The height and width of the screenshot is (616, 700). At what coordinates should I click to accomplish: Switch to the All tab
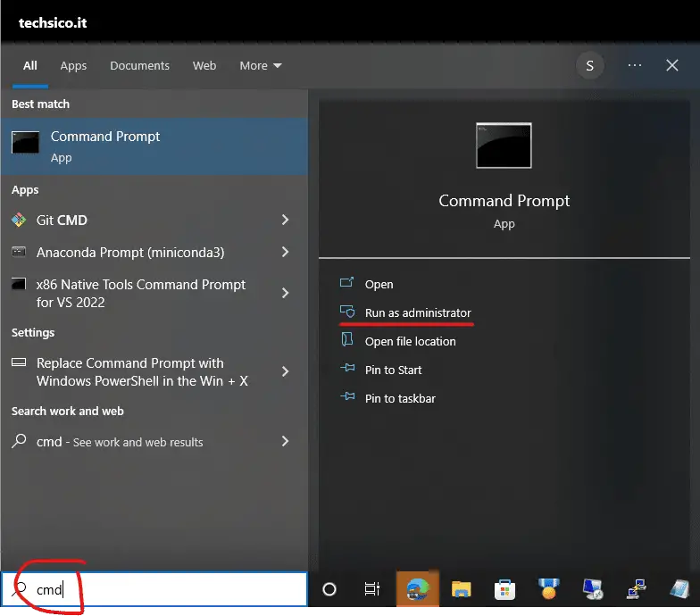point(30,66)
